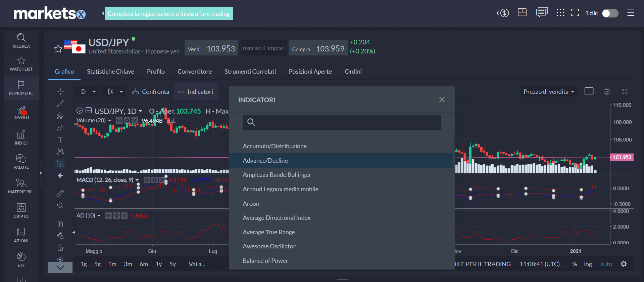Open the Watchlist sidebar item

[x=21, y=64]
